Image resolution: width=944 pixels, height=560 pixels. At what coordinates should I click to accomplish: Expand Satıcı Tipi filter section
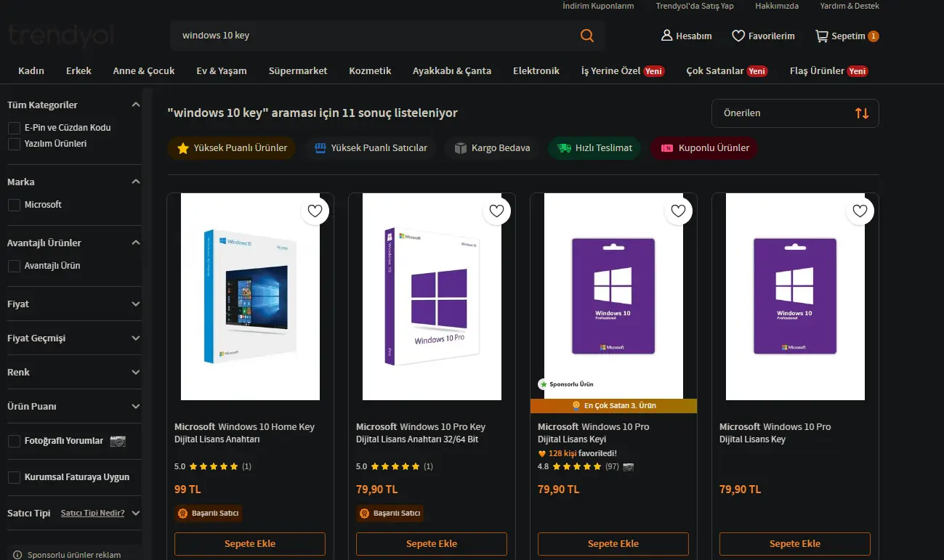136,513
